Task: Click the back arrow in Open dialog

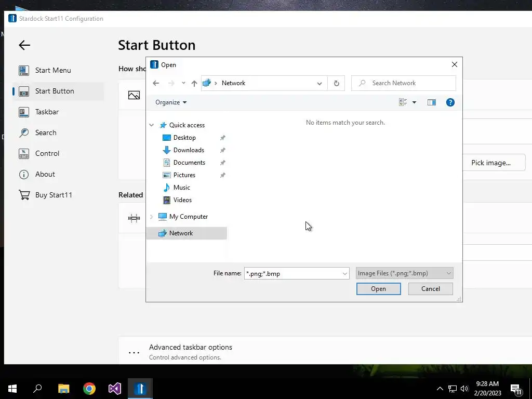Action: [x=156, y=83]
